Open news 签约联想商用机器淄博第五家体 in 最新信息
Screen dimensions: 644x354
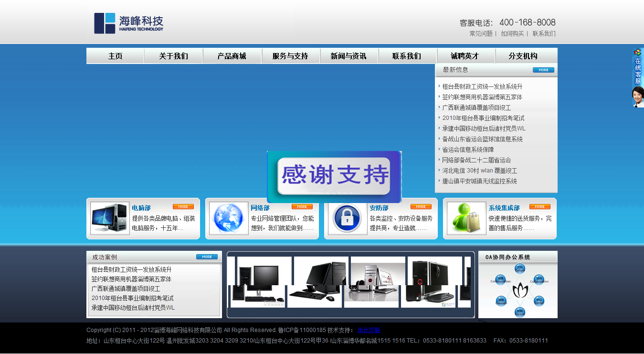[482, 97]
